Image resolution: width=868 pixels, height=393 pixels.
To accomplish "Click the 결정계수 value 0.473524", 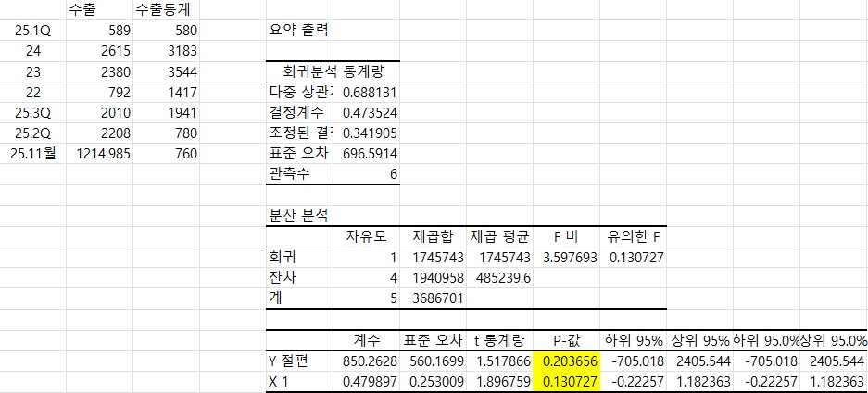I will pos(370,112).
